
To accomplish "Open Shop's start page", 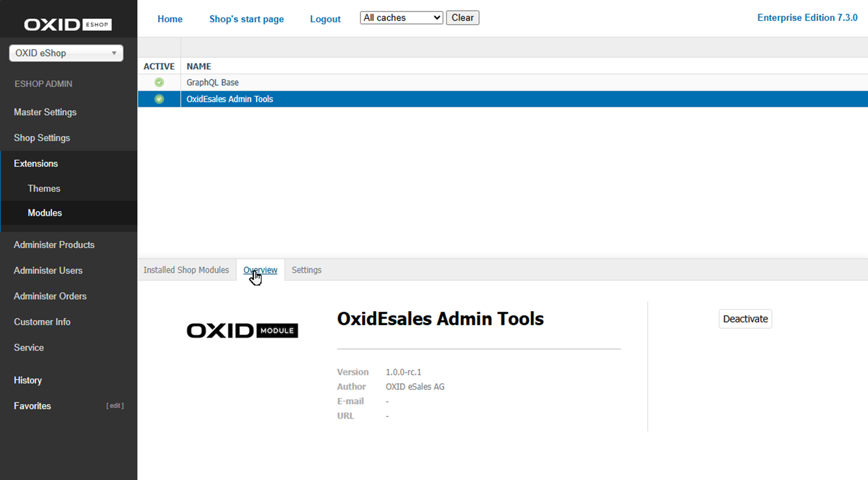I will [246, 19].
